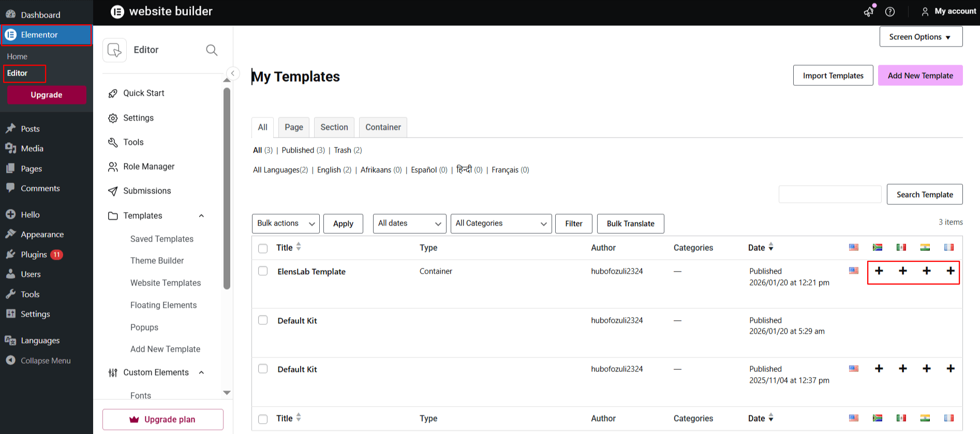Check the ElensLab Template checkbox
980x434 pixels.
pyautogui.click(x=263, y=271)
